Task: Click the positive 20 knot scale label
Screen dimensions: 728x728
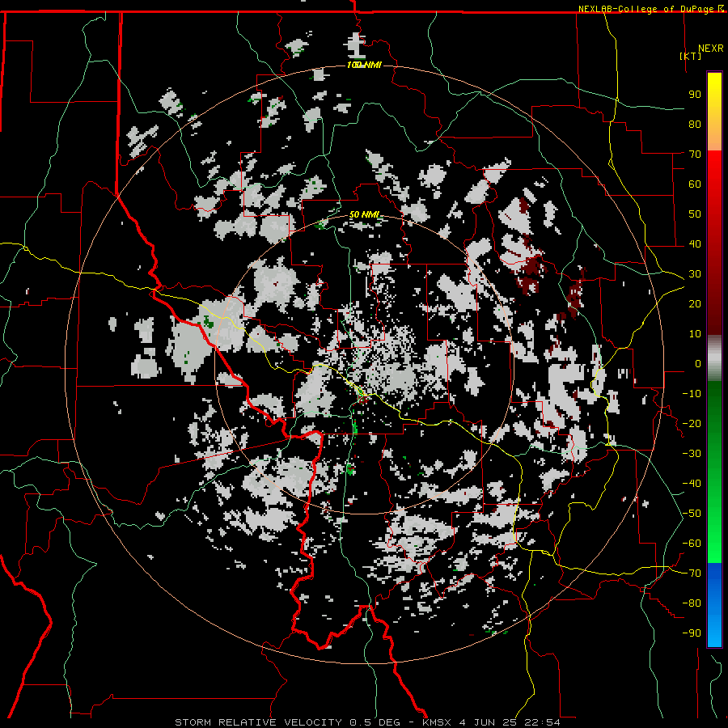Action: click(695, 303)
